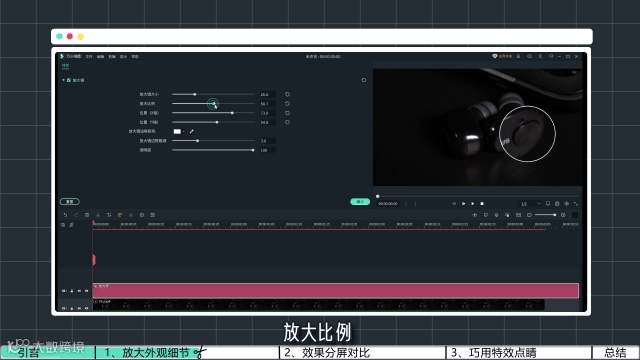Lock the mp4 video track
The image size is (640, 360).
coord(72,308)
